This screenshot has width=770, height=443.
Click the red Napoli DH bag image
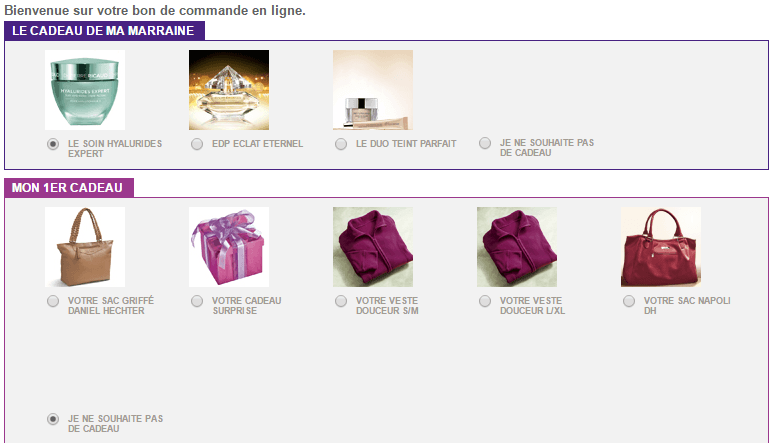pos(660,247)
